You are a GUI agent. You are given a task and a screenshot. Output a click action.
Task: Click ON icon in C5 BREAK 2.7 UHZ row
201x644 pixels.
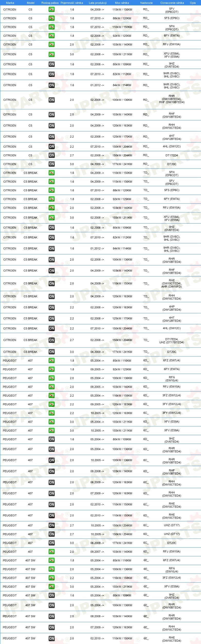(x=52, y=340)
